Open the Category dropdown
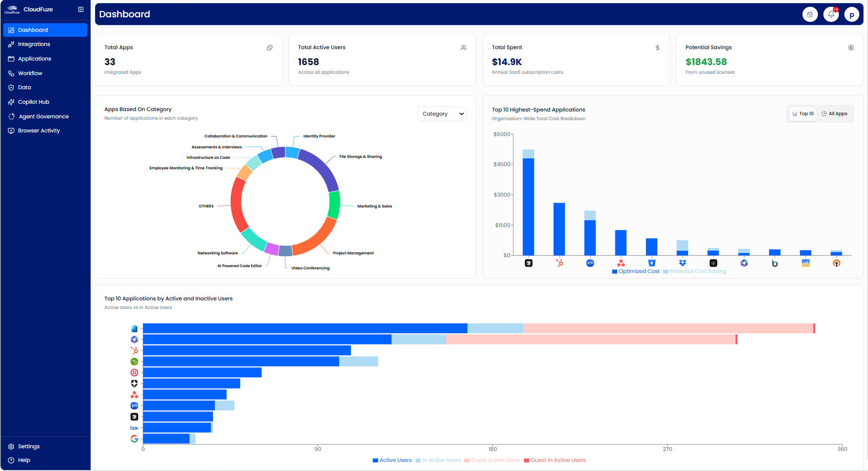Viewport: 868px width, 471px height. point(442,114)
